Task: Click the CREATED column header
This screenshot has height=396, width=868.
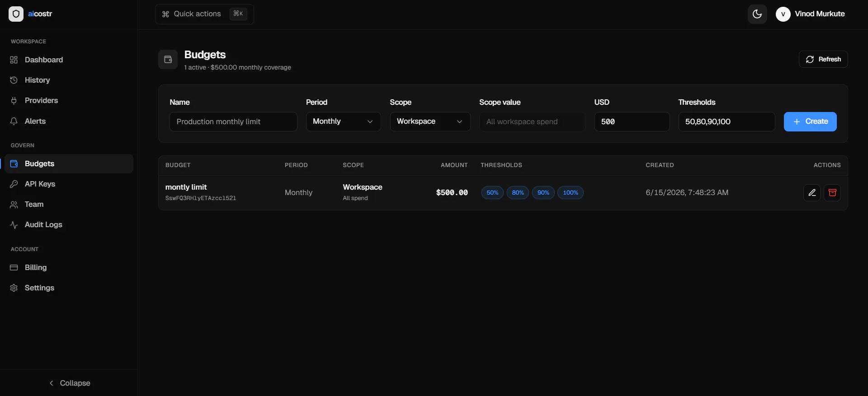Action: tap(660, 165)
